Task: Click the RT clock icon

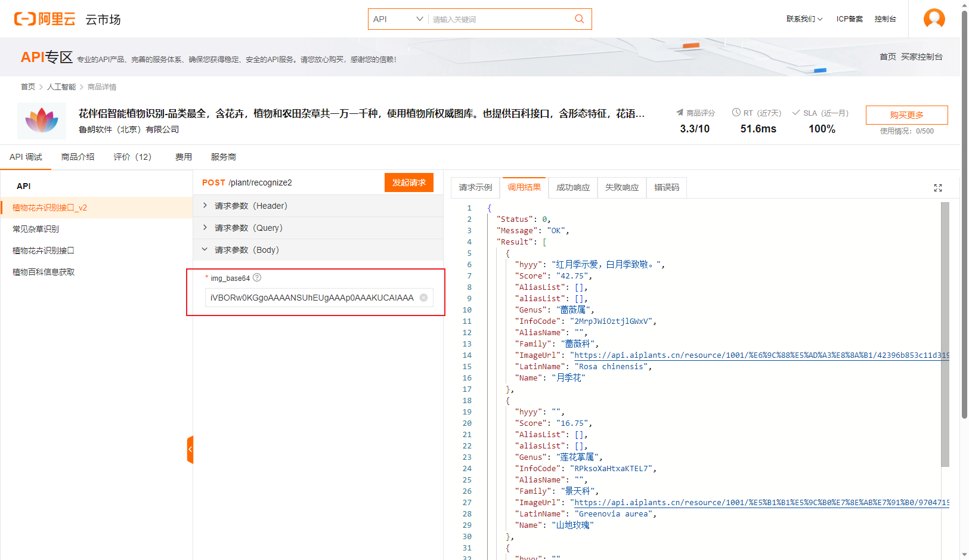Action: [x=736, y=112]
